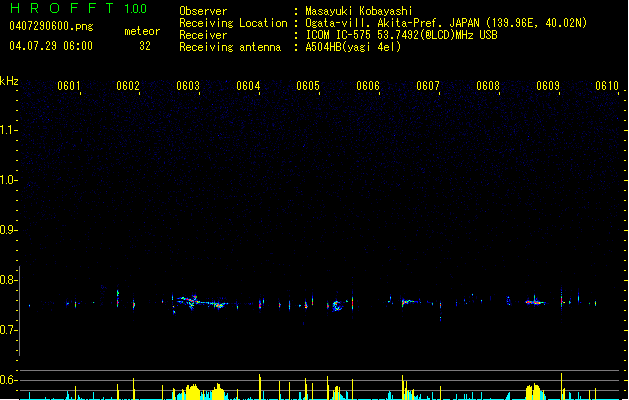This screenshot has height=400, width=629.
Task: Click the 'meteor' label
Action: point(142,31)
